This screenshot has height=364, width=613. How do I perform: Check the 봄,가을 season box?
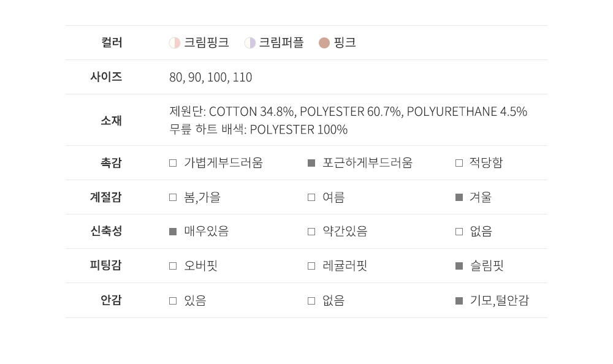173,197
